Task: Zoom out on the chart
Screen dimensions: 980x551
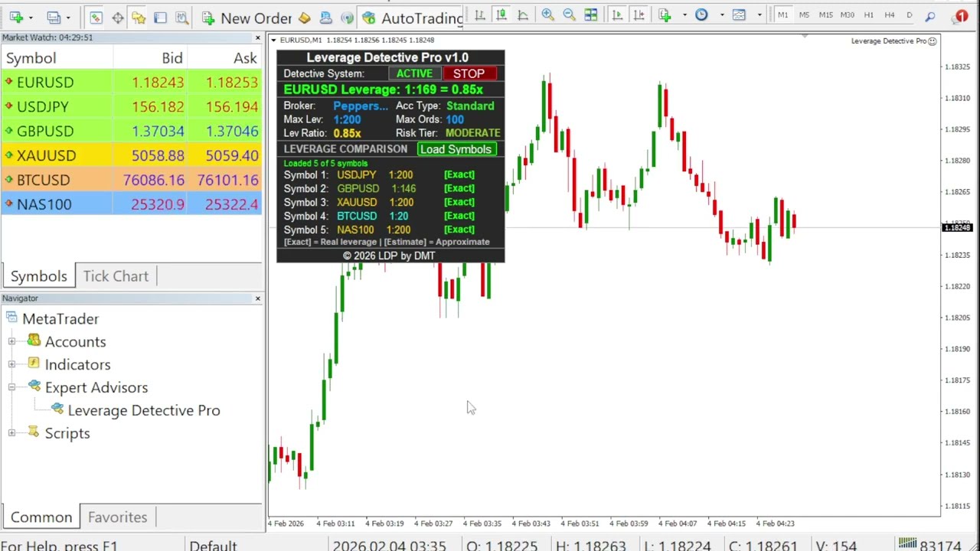Action: coord(569,15)
